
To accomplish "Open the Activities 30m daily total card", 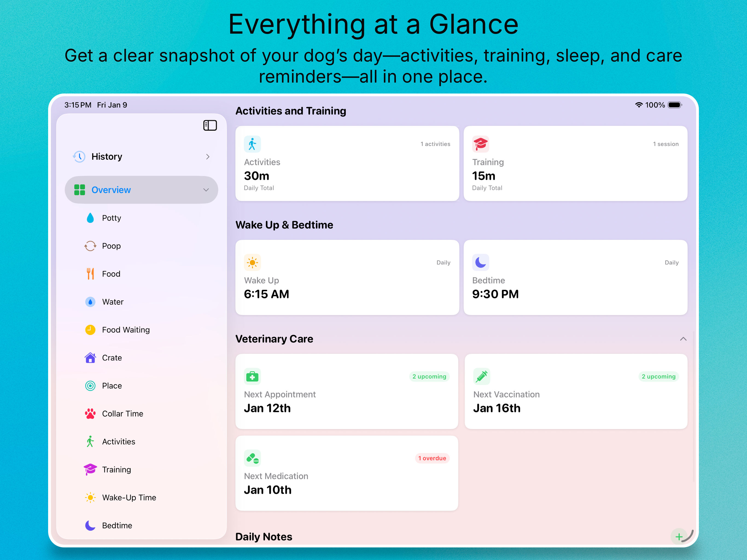I will (x=347, y=164).
